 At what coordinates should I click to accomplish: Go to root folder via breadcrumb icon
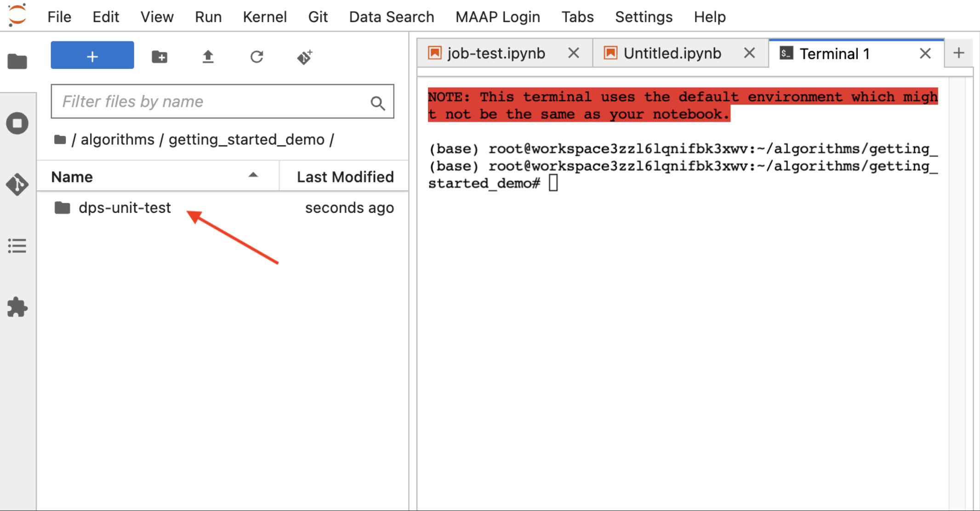60,139
